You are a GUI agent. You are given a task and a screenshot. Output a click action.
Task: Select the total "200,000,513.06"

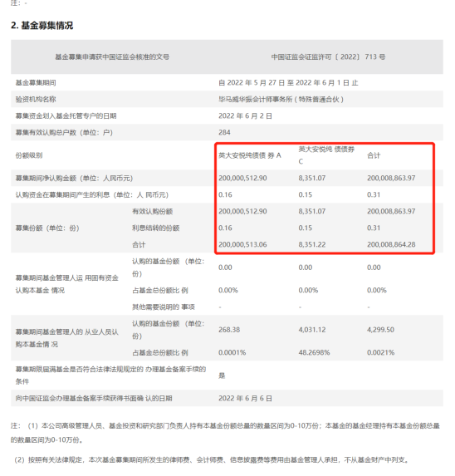[242, 244]
